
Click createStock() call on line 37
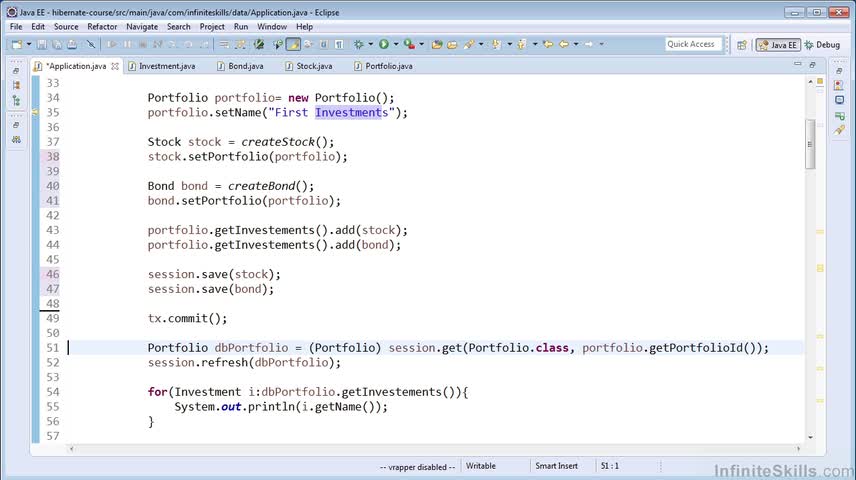pyautogui.click(x=288, y=142)
